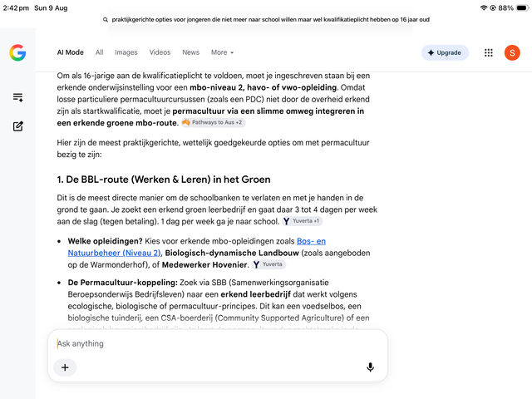Tap the bold text 'Medewerker Hovenier.'
Screen dimensions: 532x399
pyautogui.click(x=205, y=264)
